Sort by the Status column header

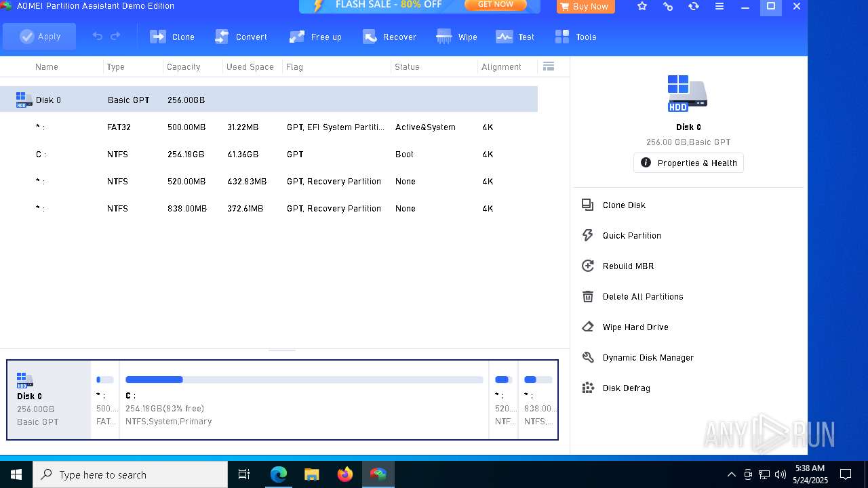(407, 67)
